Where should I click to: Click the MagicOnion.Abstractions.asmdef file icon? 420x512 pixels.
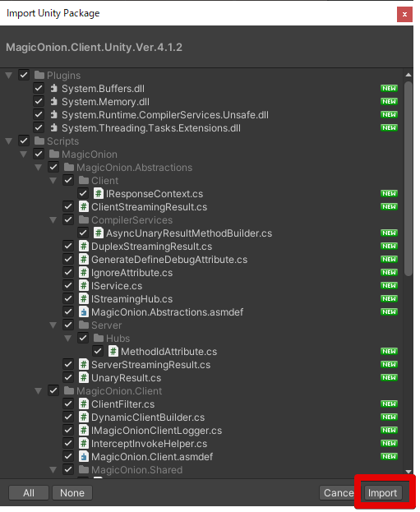point(84,312)
